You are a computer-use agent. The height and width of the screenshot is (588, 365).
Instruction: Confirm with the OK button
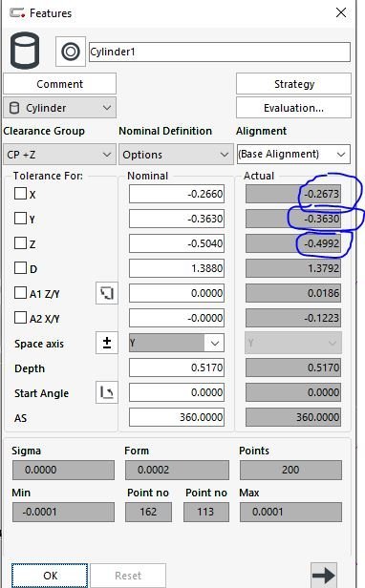(50, 576)
